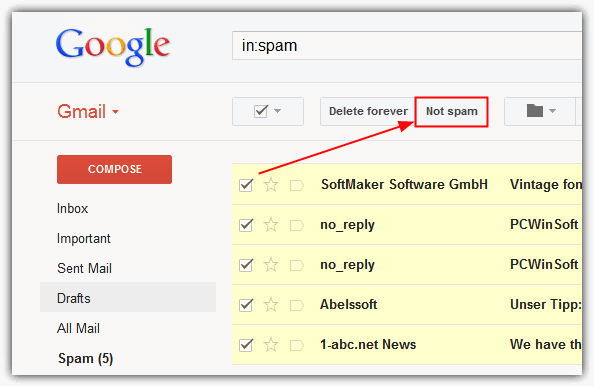Open the Inbox folder
The height and width of the screenshot is (386, 594).
point(72,208)
